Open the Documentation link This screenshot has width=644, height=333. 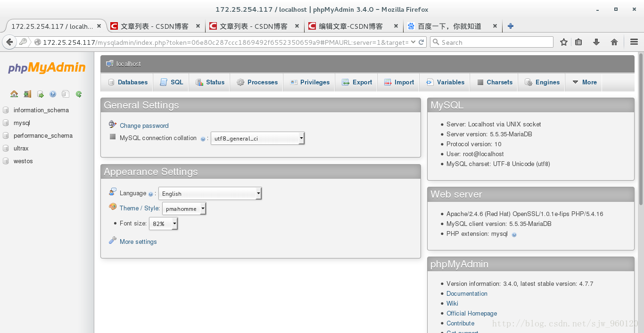(467, 293)
